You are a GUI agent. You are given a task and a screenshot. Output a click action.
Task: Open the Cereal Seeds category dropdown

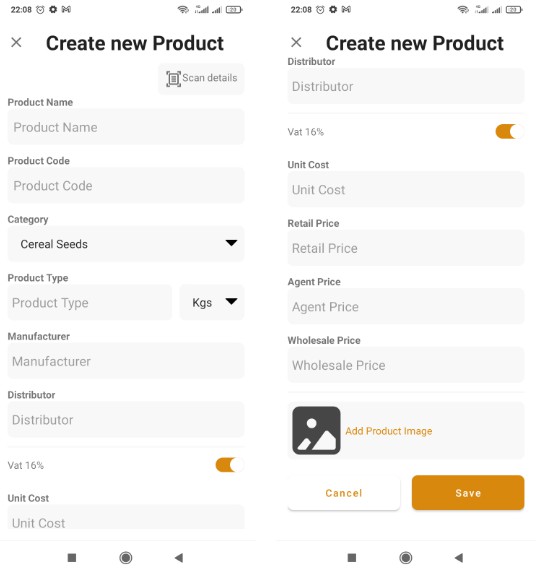(126, 244)
